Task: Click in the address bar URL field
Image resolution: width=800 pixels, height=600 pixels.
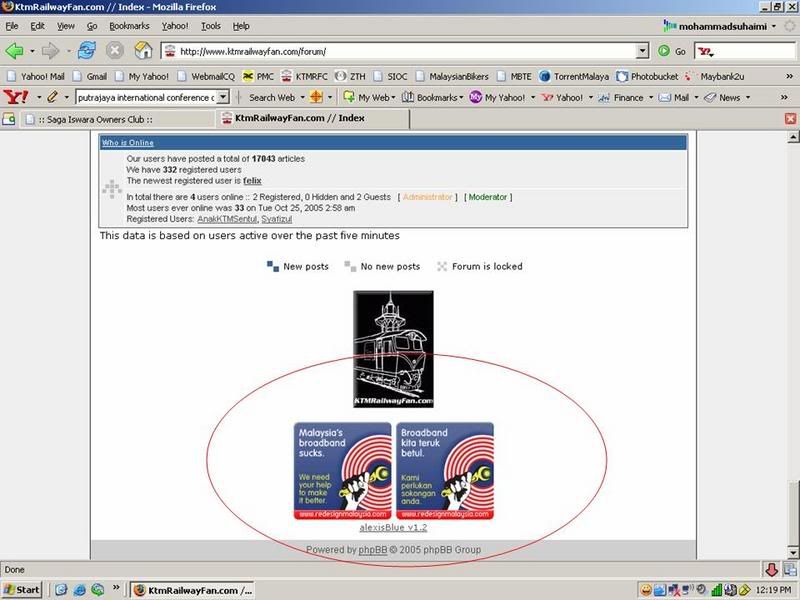Action: [x=406, y=51]
